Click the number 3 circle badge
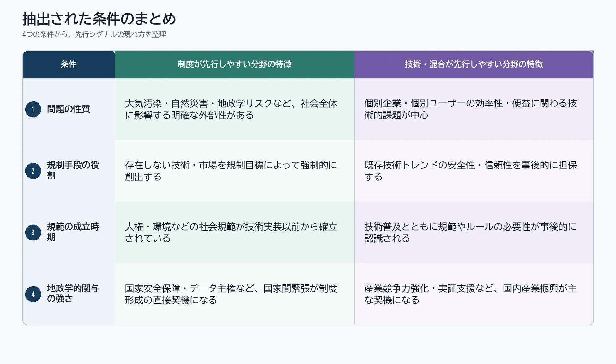Image resolution: width=616 pixels, height=364 pixels. [x=33, y=233]
